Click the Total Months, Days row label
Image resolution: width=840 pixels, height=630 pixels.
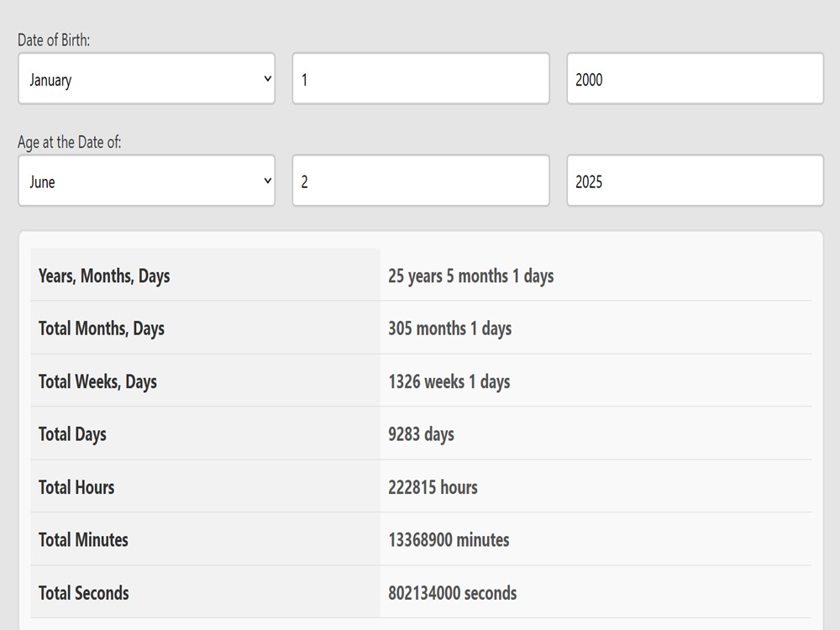click(102, 328)
